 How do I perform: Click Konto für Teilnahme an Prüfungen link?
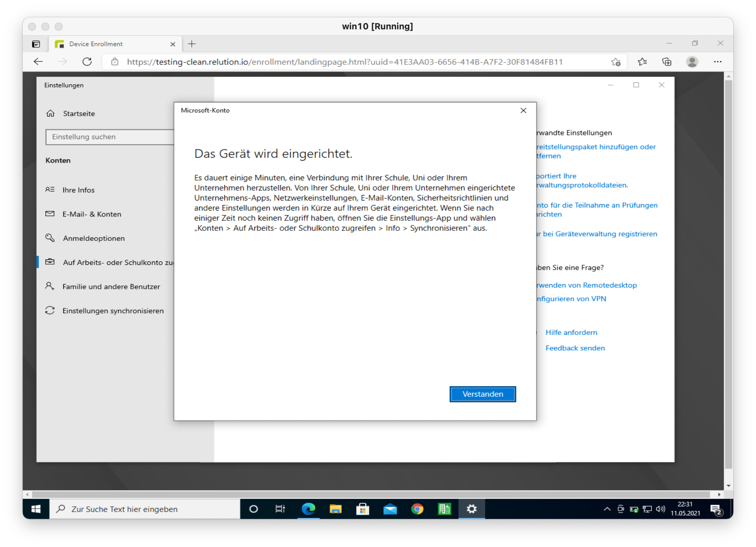pos(597,209)
